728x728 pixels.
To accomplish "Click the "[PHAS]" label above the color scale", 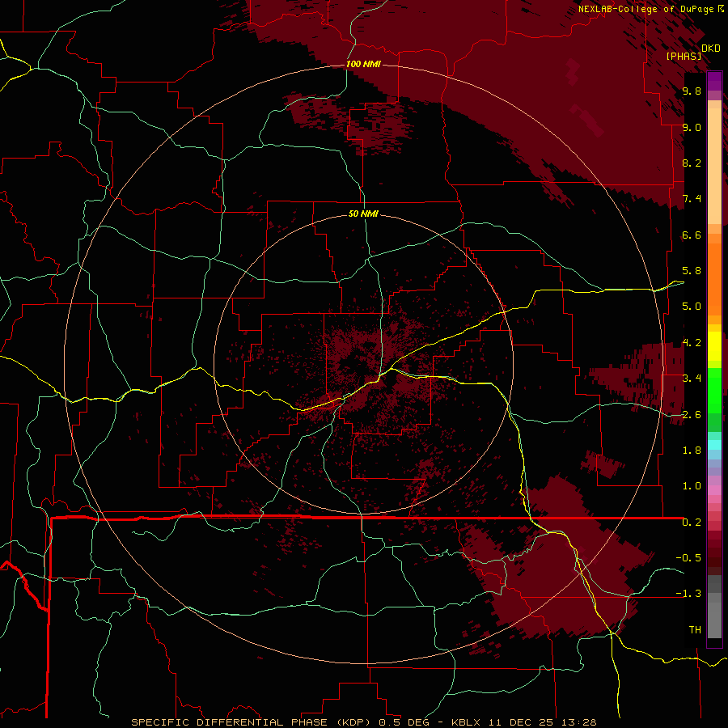I will click(684, 57).
